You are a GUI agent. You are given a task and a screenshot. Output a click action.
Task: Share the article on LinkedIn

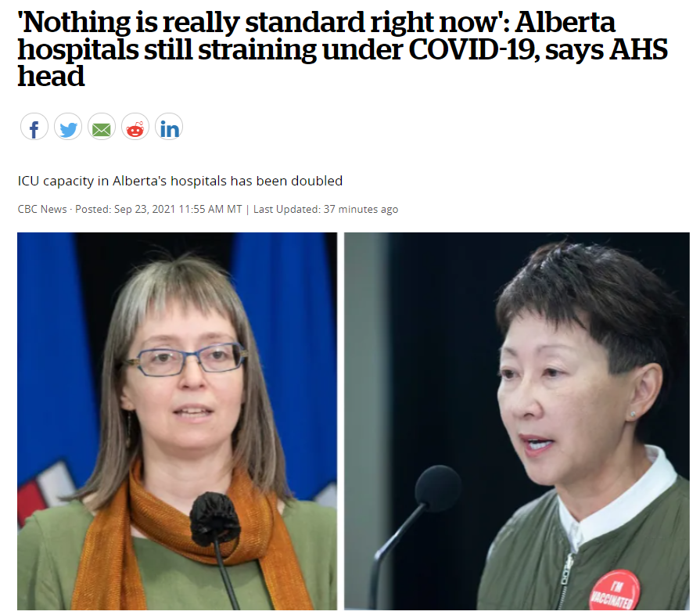click(169, 127)
